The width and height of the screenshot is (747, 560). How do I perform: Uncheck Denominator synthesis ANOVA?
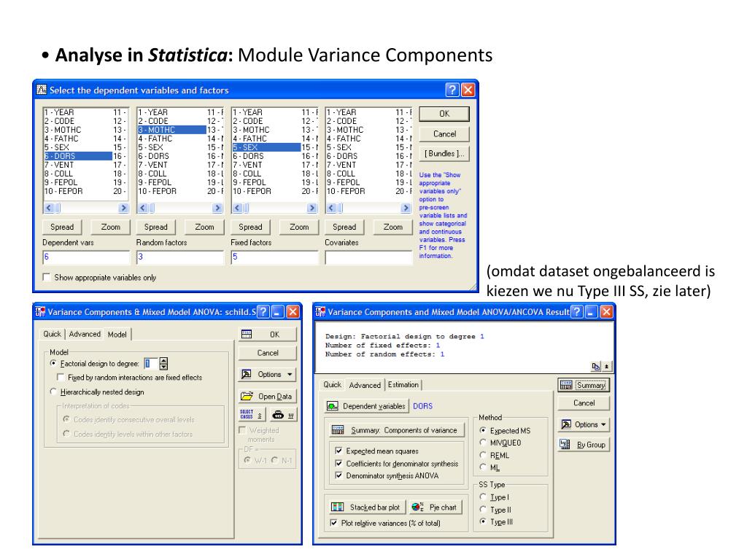(338, 475)
